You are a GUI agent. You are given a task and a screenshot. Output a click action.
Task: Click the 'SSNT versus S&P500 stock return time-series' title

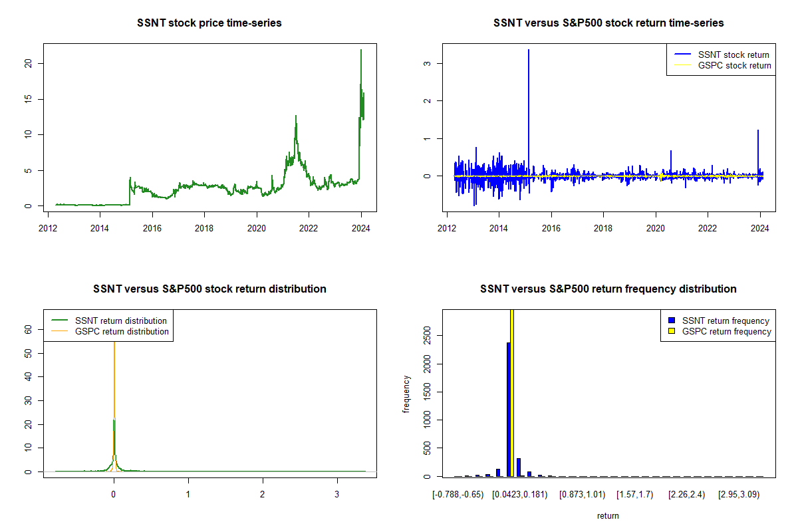pos(608,23)
